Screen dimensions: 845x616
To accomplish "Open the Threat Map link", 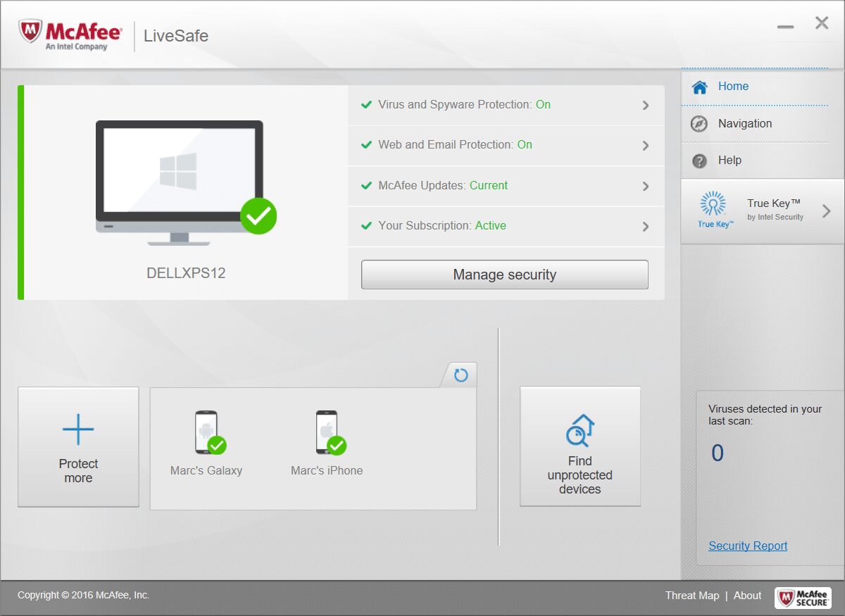I will tap(692, 596).
